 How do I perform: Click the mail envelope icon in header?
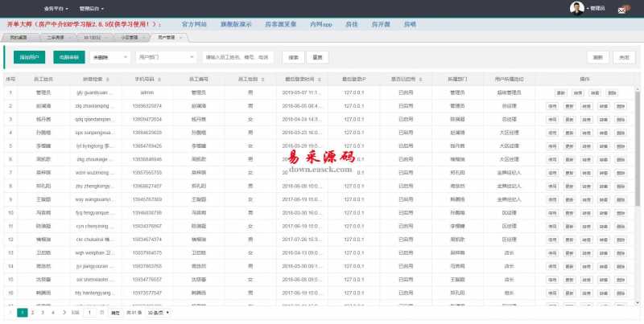pyautogui.click(x=622, y=10)
